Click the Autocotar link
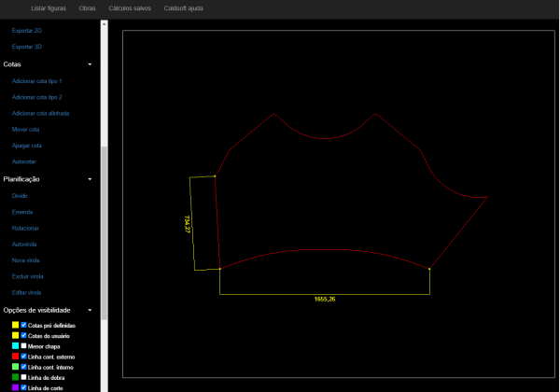 [24, 161]
